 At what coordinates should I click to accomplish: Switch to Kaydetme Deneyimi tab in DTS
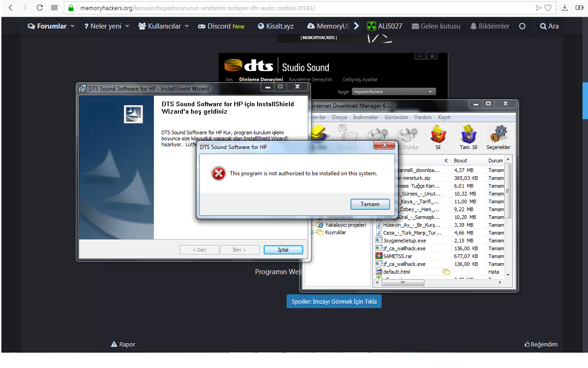[x=310, y=80]
